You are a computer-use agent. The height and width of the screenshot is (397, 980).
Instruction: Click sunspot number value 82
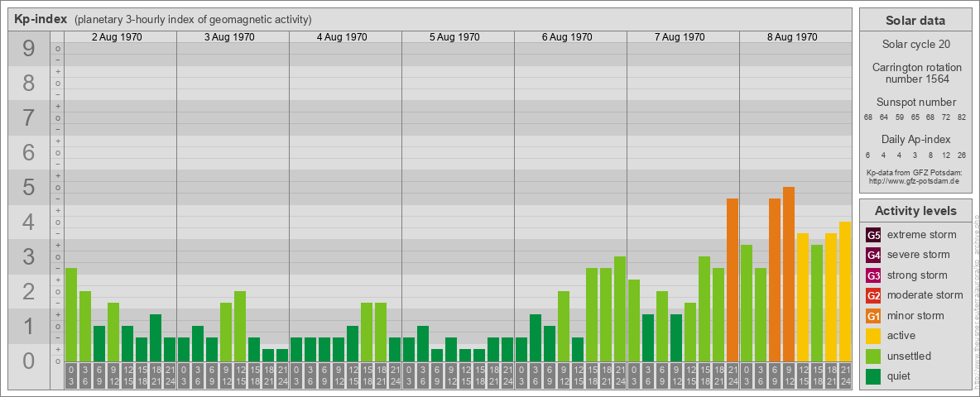pyautogui.click(x=961, y=117)
